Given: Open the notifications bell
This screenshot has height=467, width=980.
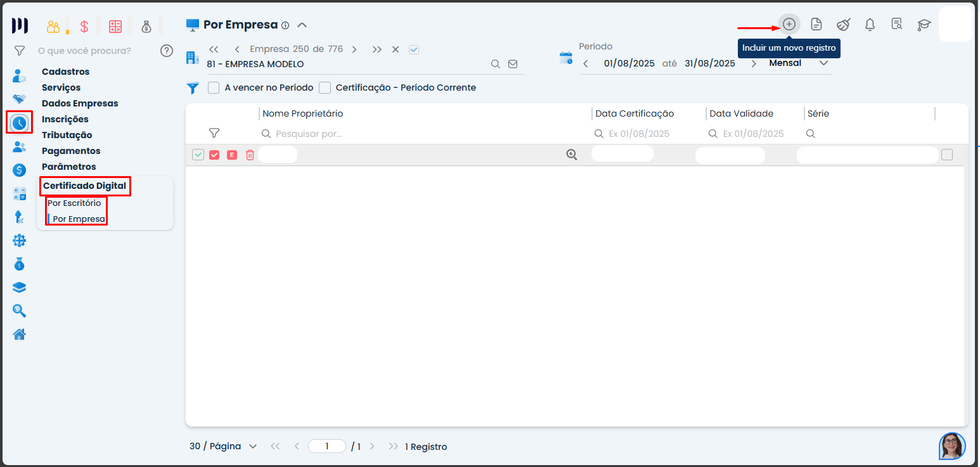Looking at the screenshot, I should (x=870, y=25).
